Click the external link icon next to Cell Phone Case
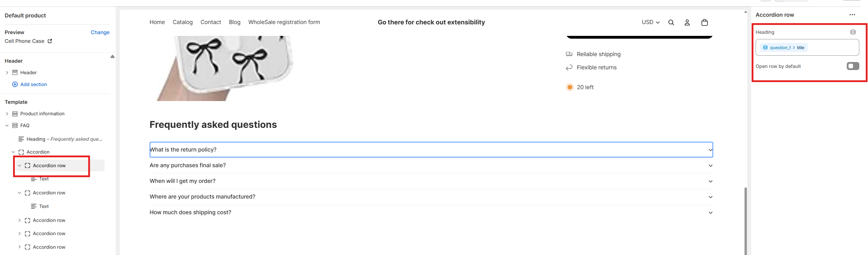The width and height of the screenshot is (868, 255). pyautogui.click(x=50, y=41)
